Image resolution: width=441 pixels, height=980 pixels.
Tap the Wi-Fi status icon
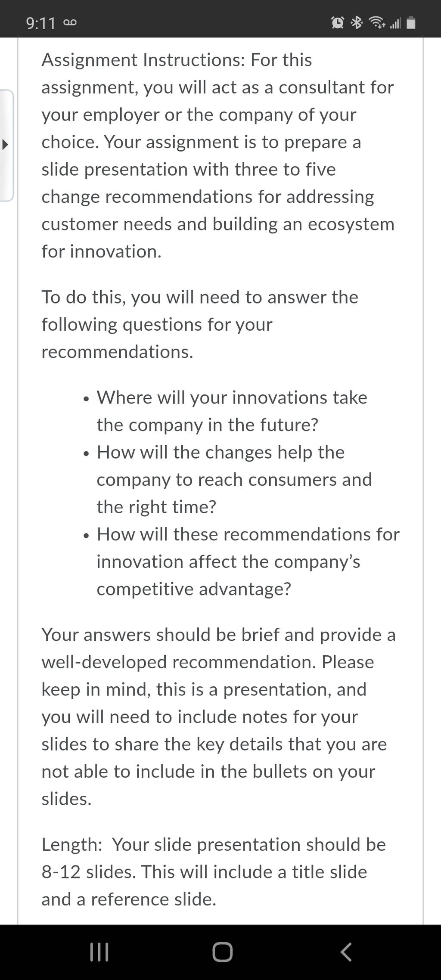click(x=378, y=23)
